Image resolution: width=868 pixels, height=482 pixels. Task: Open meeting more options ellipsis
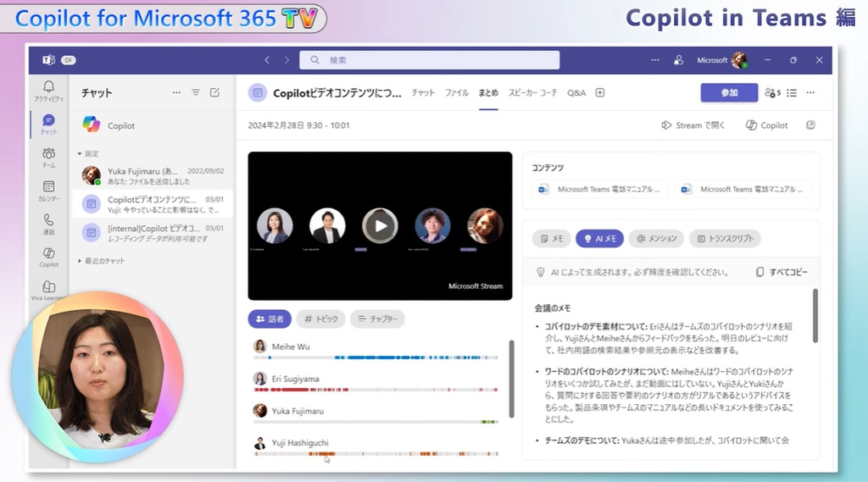pos(810,92)
